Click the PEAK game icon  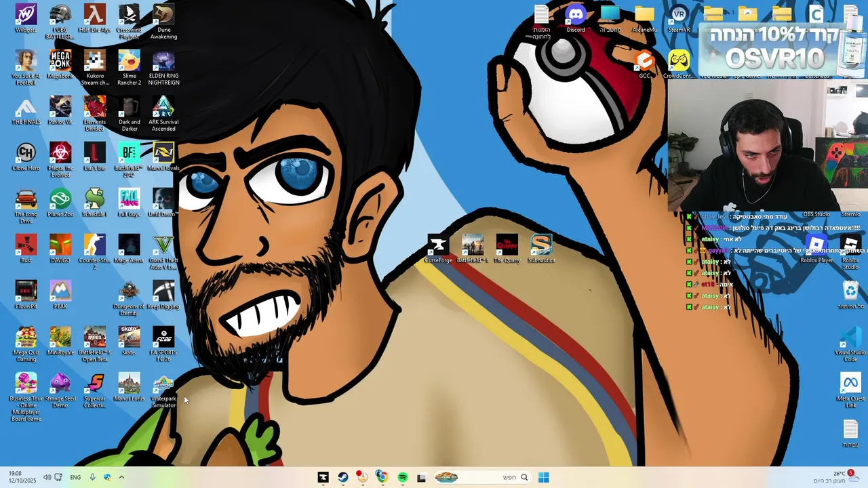tap(60, 295)
